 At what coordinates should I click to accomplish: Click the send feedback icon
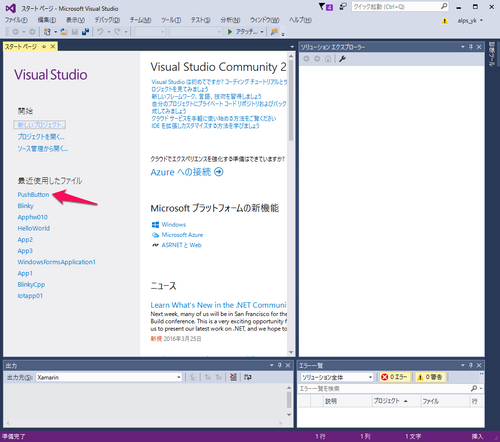tap(343, 7)
